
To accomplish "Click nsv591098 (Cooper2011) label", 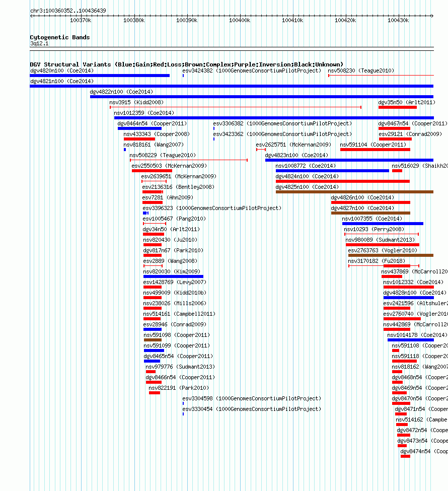I will coord(177,335).
